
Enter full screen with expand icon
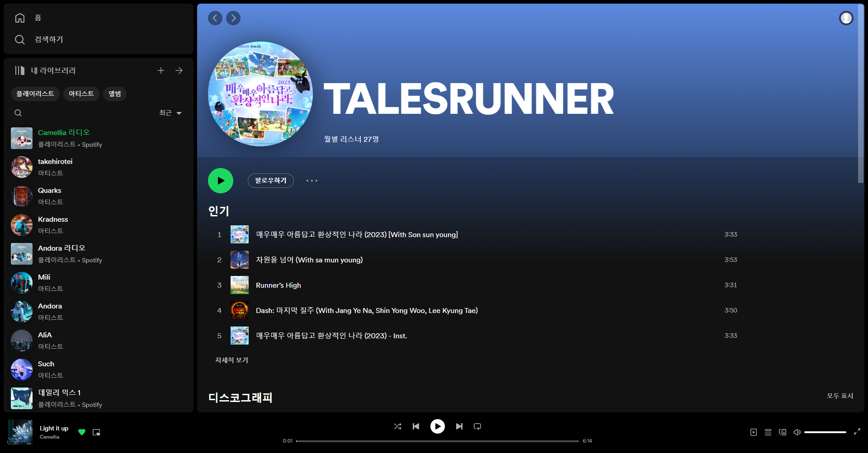click(x=857, y=432)
